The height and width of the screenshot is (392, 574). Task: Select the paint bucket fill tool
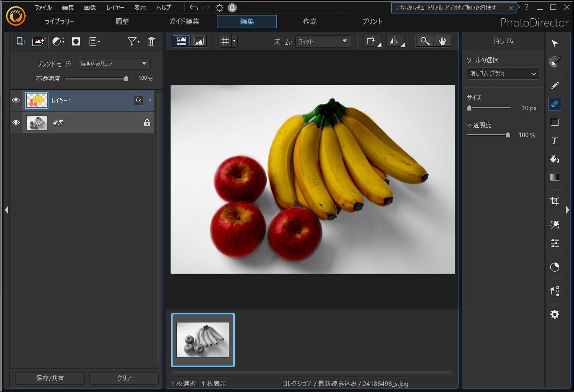(555, 159)
